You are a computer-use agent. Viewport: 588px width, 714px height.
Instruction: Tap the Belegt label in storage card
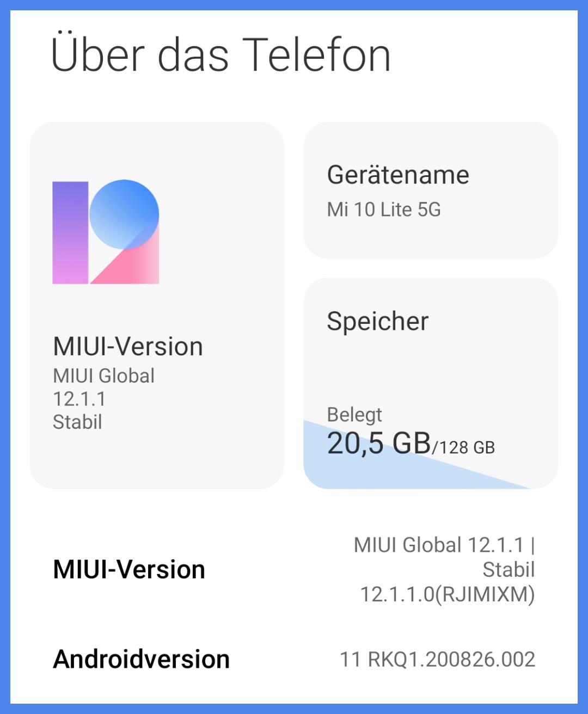pyautogui.click(x=354, y=415)
